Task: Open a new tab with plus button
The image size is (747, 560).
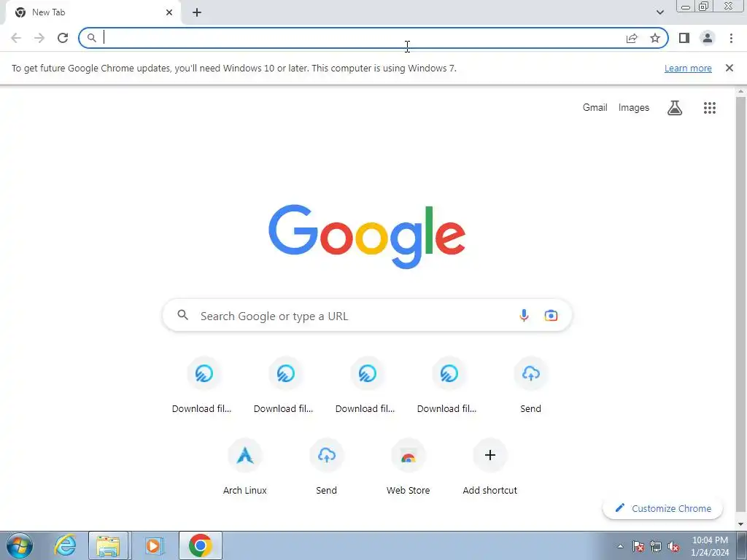Action: coord(197,12)
